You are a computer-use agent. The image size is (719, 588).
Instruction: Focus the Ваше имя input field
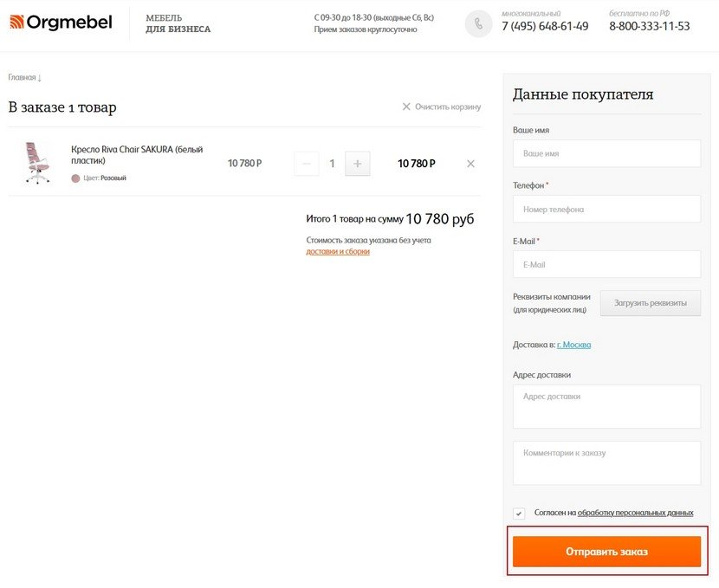click(x=606, y=153)
